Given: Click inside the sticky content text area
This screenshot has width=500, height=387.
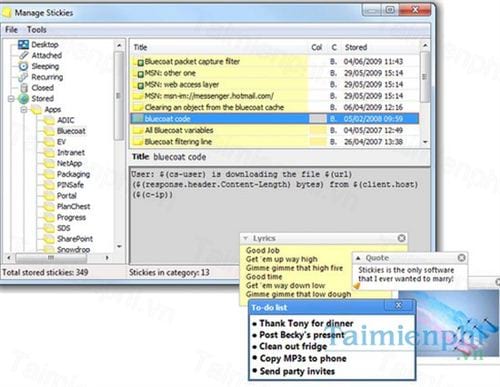Looking at the screenshot, I should pyautogui.click(x=280, y=215).
